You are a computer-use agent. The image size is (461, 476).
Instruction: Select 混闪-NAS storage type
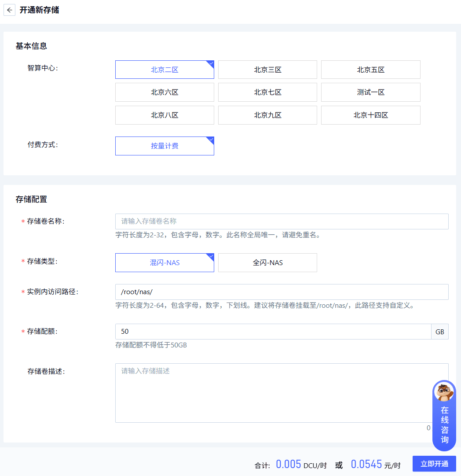click(165, 262)
